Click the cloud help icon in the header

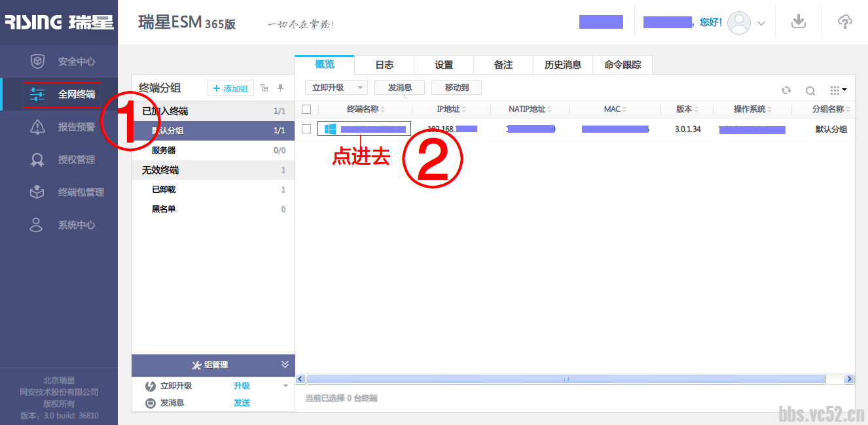tap(845, 22)
